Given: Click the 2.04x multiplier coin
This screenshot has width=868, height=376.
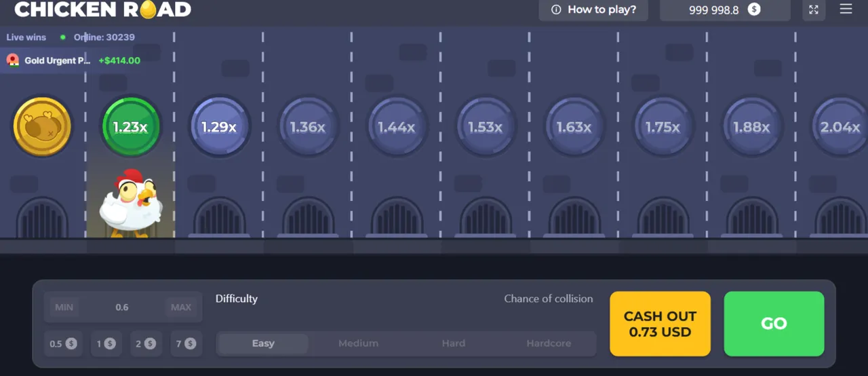Looking at the screenshot, I should (x=840, y=127).
